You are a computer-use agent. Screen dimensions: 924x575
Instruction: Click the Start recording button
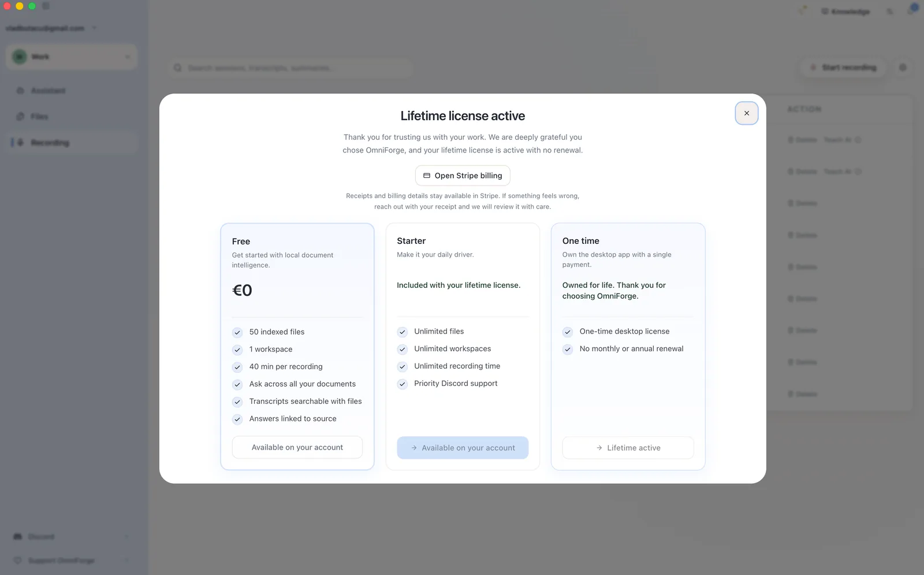click(843, 68)
